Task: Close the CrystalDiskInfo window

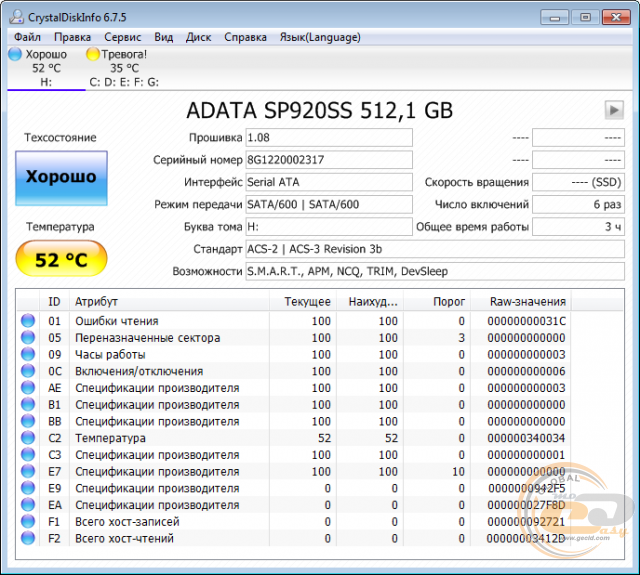Action: click(x=616, y=18)
